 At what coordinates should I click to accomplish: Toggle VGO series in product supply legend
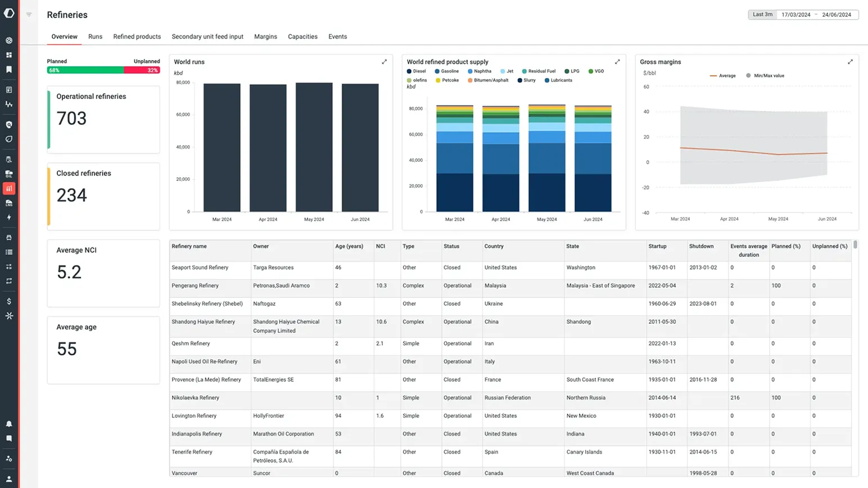(x=596, y=71)
